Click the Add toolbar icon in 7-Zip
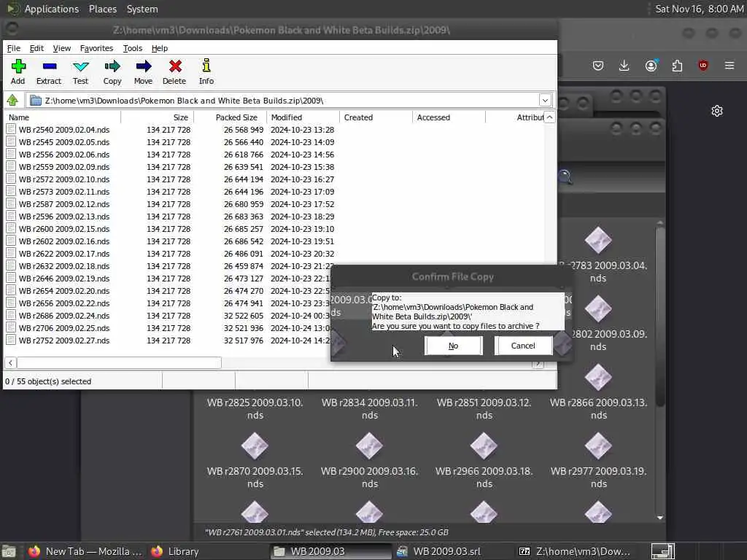 (x=18, y=71)
